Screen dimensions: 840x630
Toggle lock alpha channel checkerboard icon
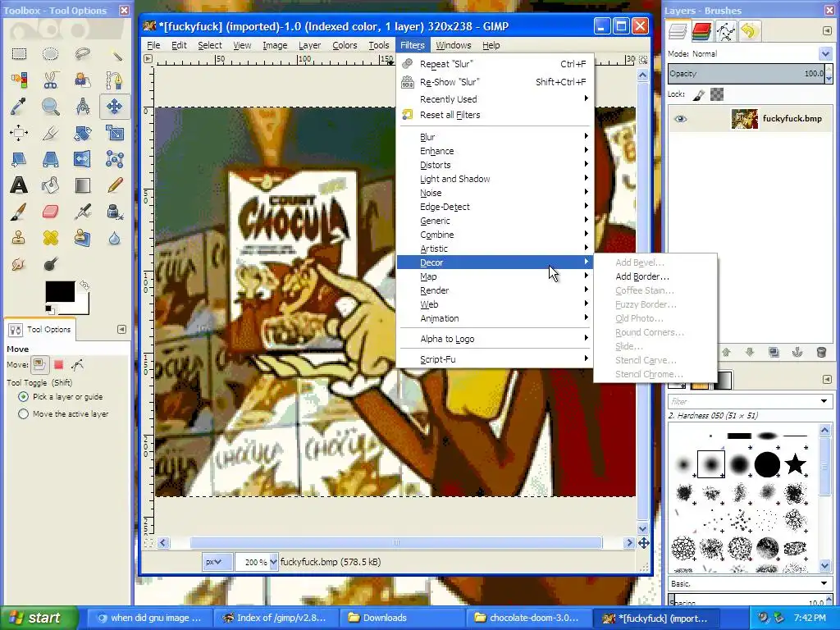(717, 95)
